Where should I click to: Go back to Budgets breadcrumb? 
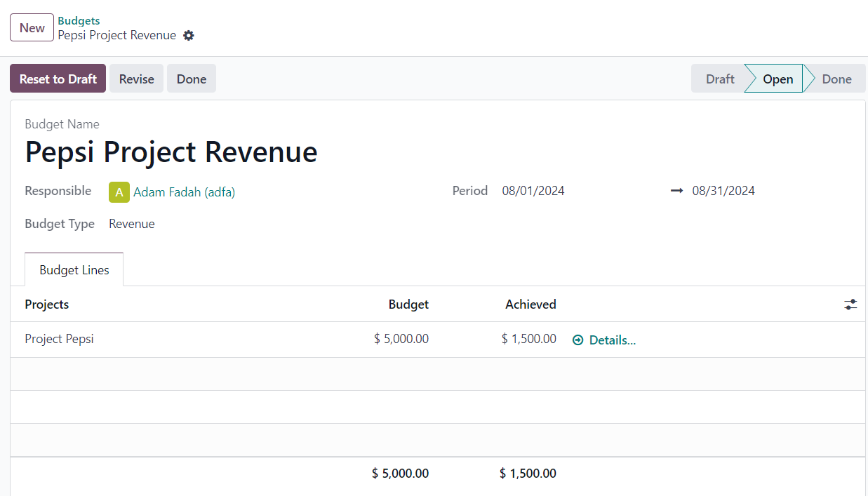point(79,21)
